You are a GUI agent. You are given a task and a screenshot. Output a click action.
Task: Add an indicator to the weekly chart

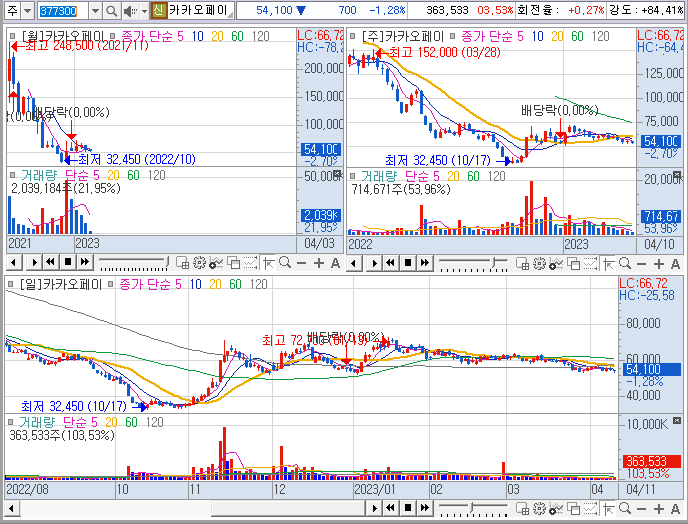556,264
